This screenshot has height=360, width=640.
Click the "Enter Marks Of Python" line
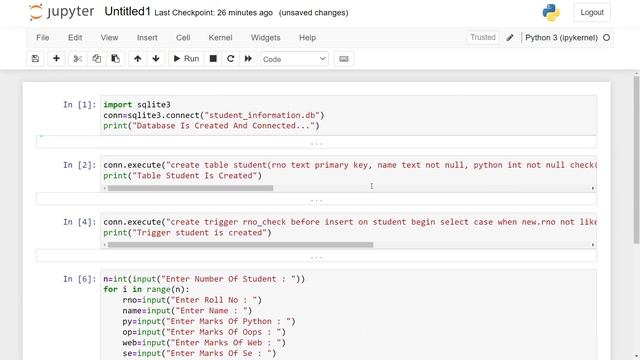[x=209, y=321]
